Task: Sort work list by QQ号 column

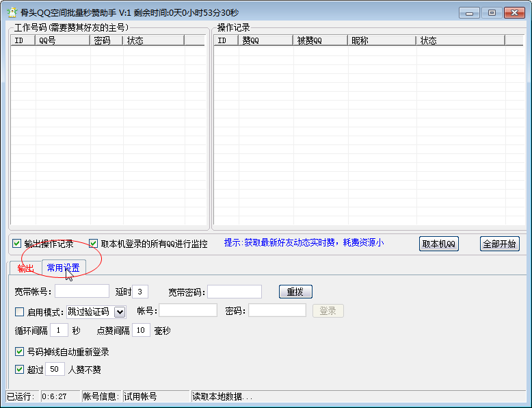Action: click(x=63, y=40)
